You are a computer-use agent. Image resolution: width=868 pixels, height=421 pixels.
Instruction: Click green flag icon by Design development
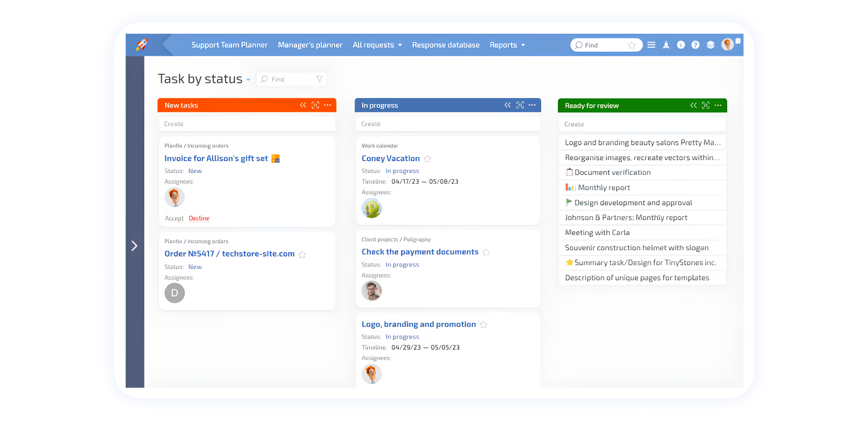pyautogui.click(x=569, y=202)
